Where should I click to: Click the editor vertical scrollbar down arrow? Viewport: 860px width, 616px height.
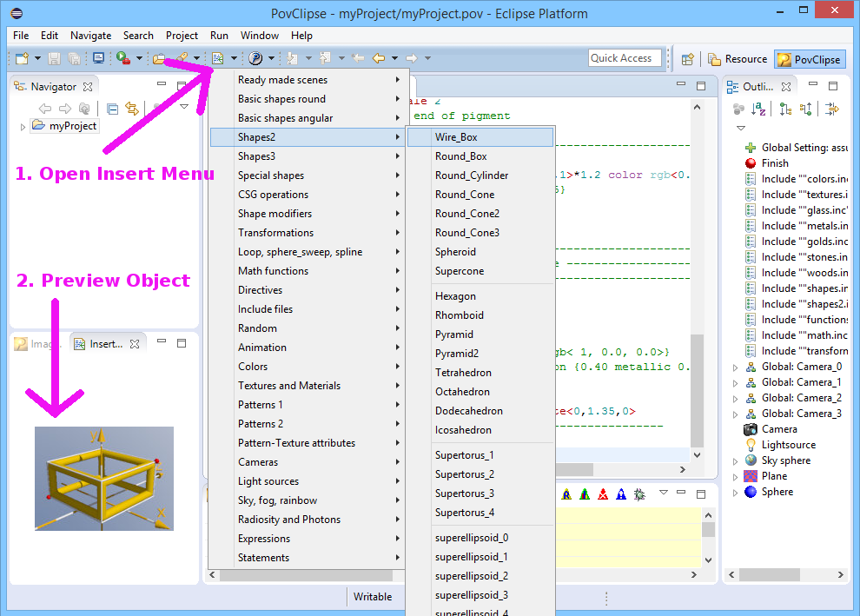pos(697,454)
